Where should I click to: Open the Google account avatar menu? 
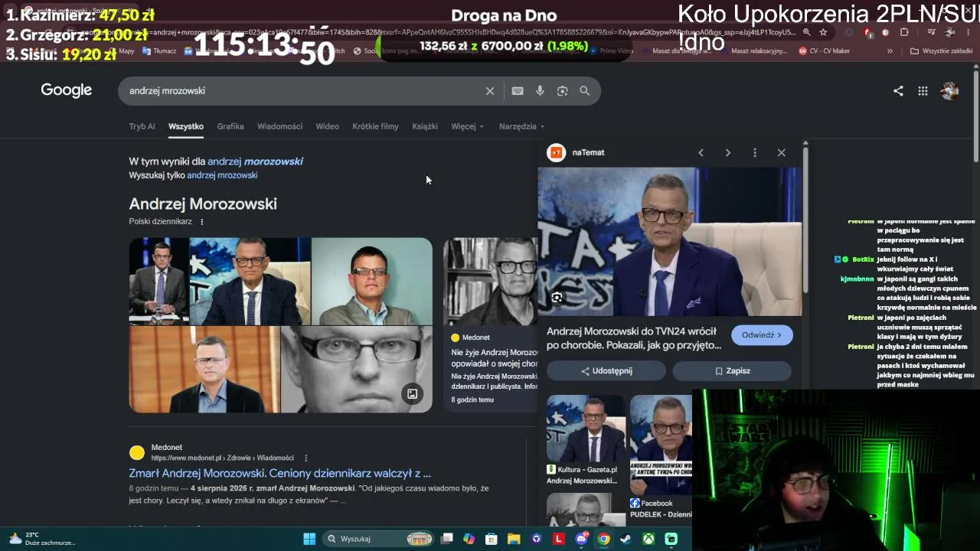pos(949,91)
